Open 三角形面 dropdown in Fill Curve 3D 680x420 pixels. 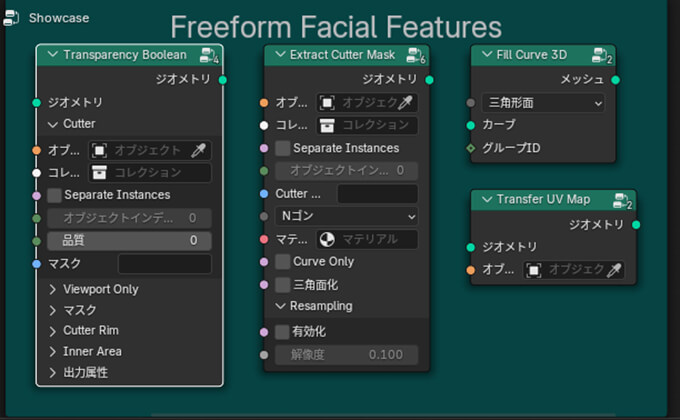(x=543, y=103)
